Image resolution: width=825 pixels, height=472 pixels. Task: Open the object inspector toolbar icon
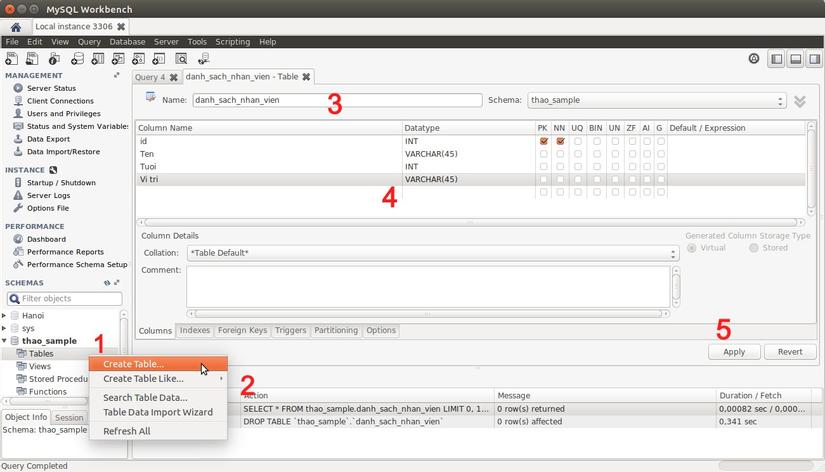click(54, 58)
